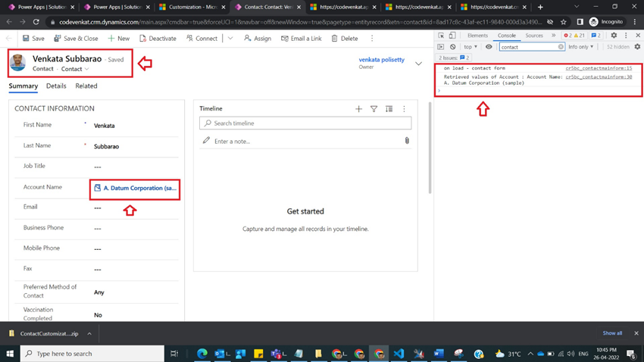Add a new timeline record
Image resolution: width=644 pixels, height=362 pixels.
[358, 109]
